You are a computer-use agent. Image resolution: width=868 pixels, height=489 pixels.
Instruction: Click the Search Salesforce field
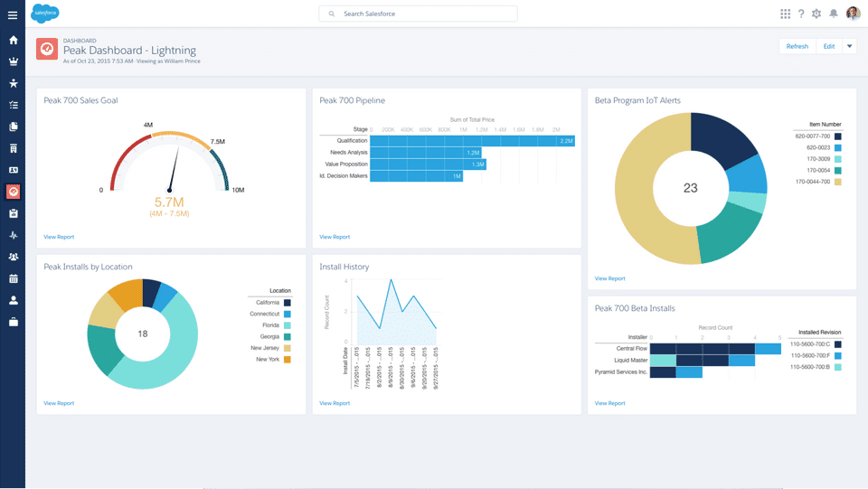(x=418, y=14)
